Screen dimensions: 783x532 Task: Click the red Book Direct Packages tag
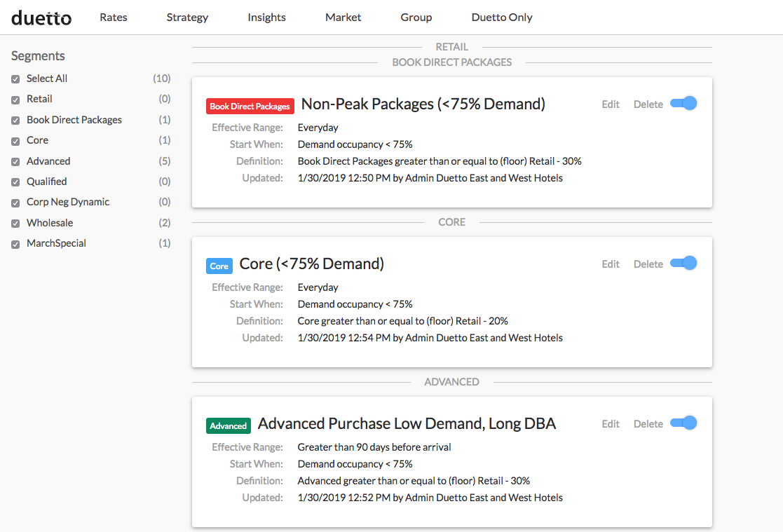[250, 107]
